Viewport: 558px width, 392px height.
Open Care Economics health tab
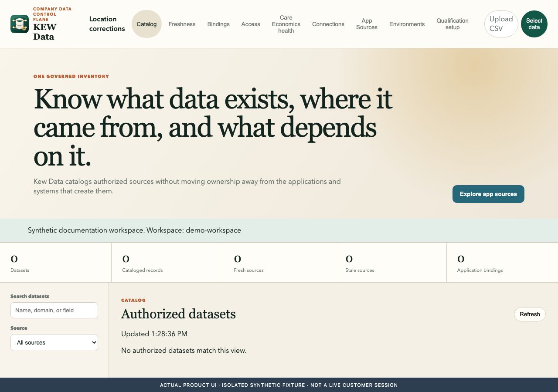pyautogui.click(x=286, y=24)
